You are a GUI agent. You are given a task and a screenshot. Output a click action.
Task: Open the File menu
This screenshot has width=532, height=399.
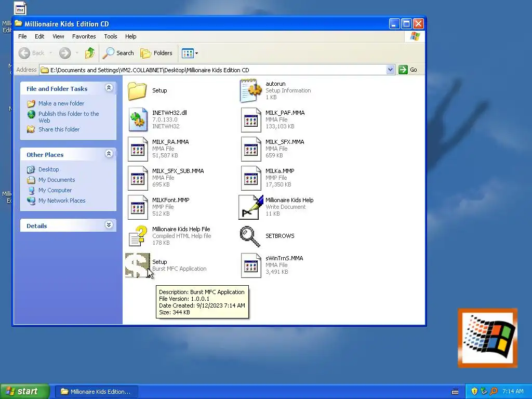coord(22,36)
